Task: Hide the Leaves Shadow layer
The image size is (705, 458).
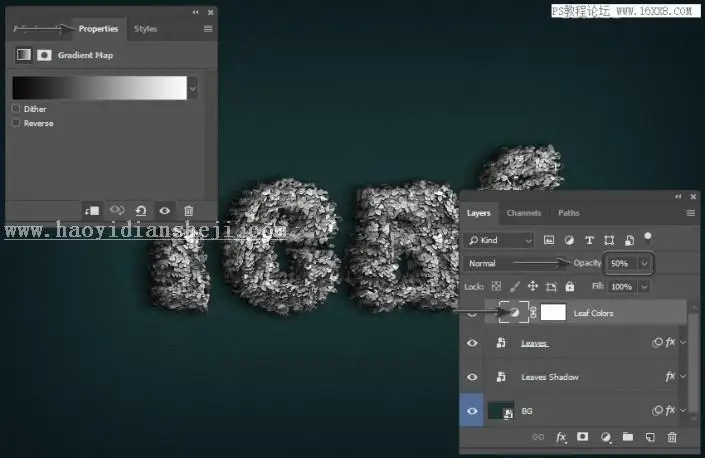Action: pos(472,377)
